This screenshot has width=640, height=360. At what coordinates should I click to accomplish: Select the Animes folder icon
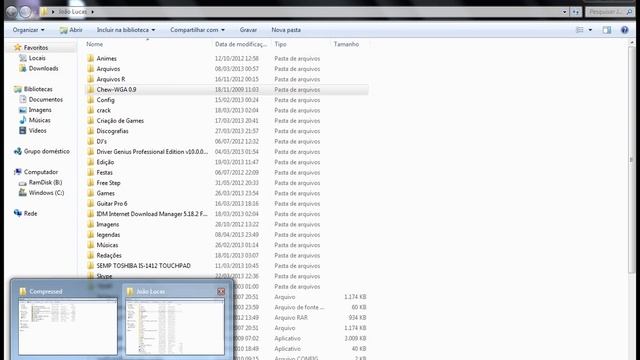click(x=91, y=58)
